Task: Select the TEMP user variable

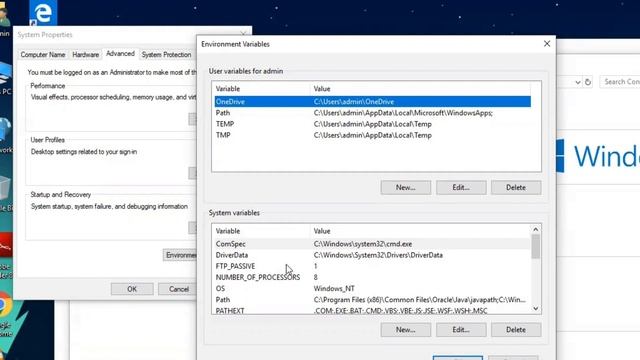Action: pos(373,124)
